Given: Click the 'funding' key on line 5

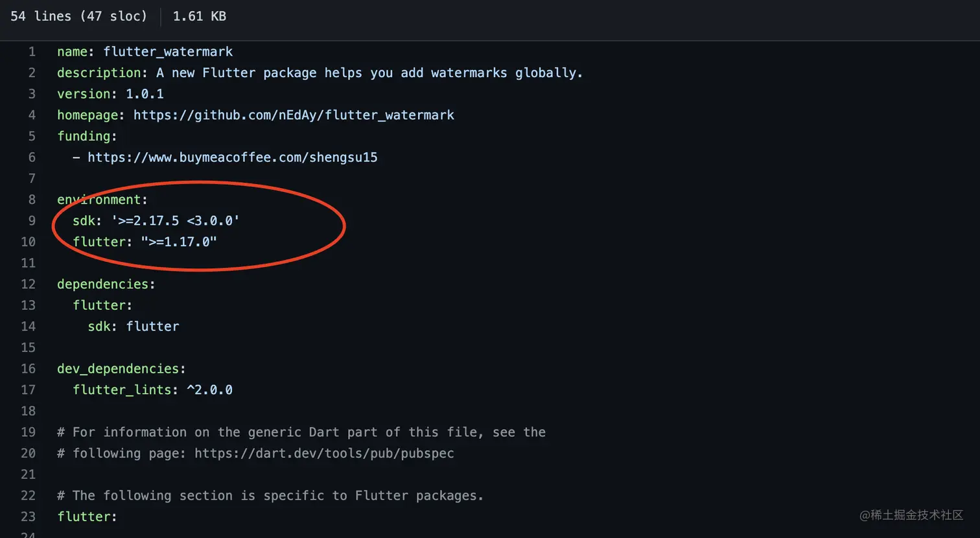Looking at the screenshot, I should [84, 136].
